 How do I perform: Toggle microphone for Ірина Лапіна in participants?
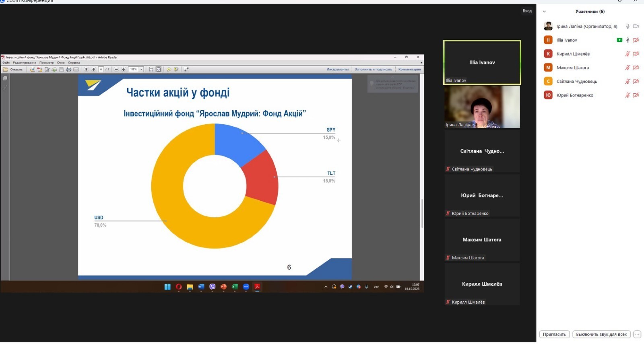point(627,27)
